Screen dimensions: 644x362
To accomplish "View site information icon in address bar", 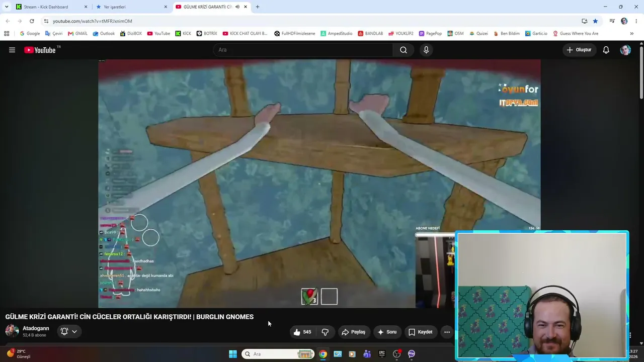I will tap(46, 21).
